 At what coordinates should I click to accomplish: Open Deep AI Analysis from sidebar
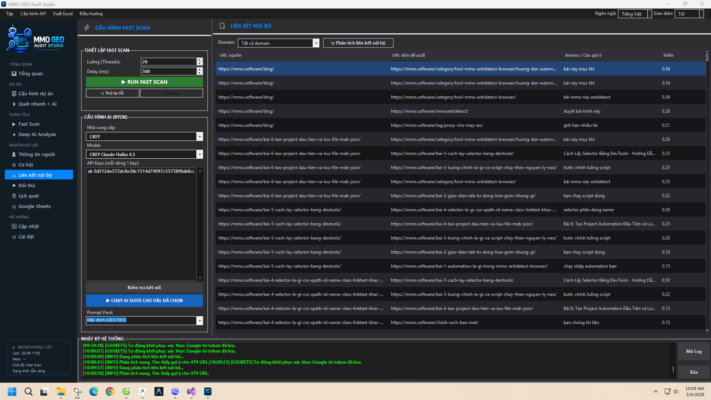click(x=37, y=134)
